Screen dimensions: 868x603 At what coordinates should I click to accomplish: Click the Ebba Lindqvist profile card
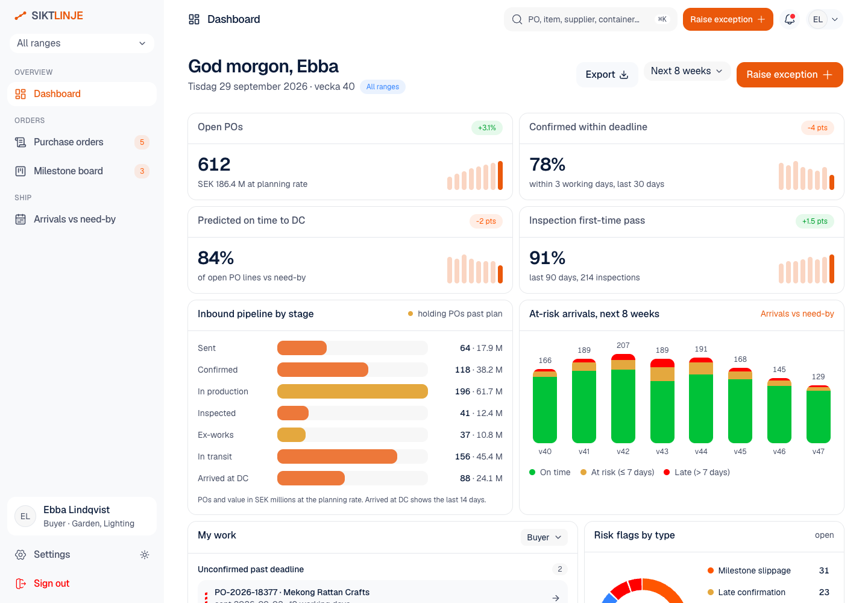pos(82,516)
